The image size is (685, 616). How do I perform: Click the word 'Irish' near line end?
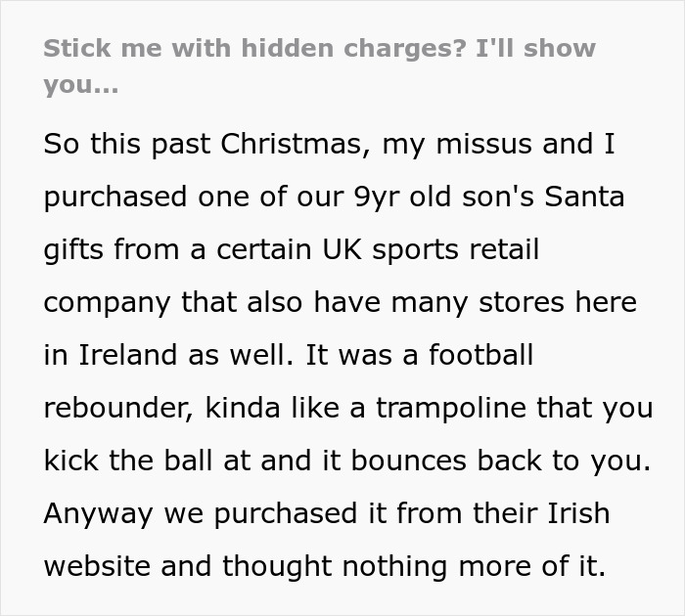[578, 513]
